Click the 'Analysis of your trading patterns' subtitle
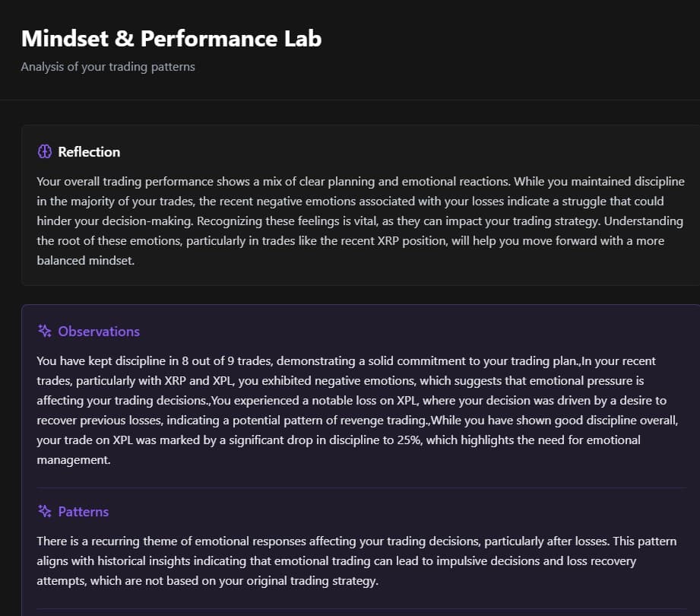The height and width of the screenshot is (616, 700). coord(108,67)
